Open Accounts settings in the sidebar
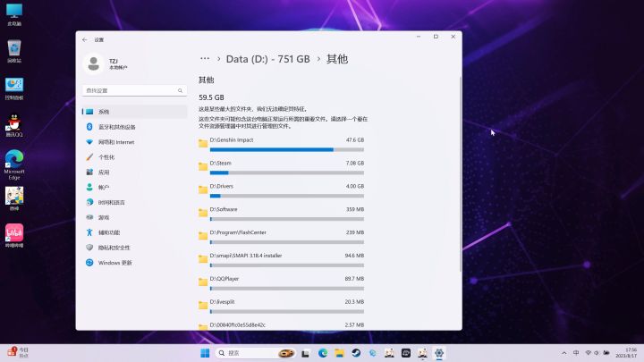Screen dimensions: 644x362 point(134,187)
